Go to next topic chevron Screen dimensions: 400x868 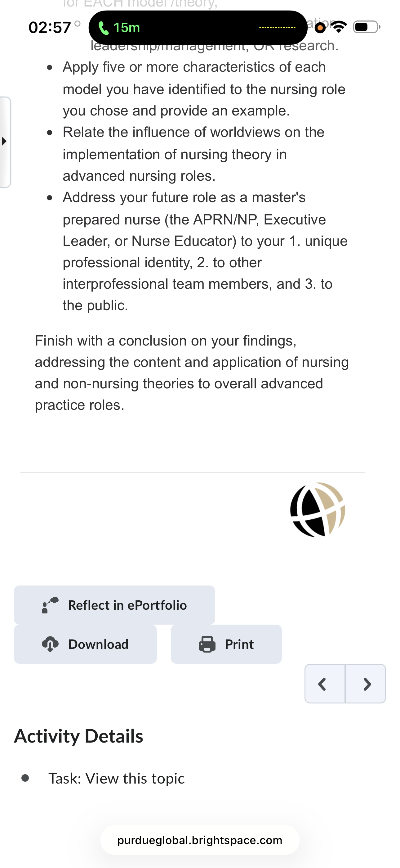tap(366, 684)
